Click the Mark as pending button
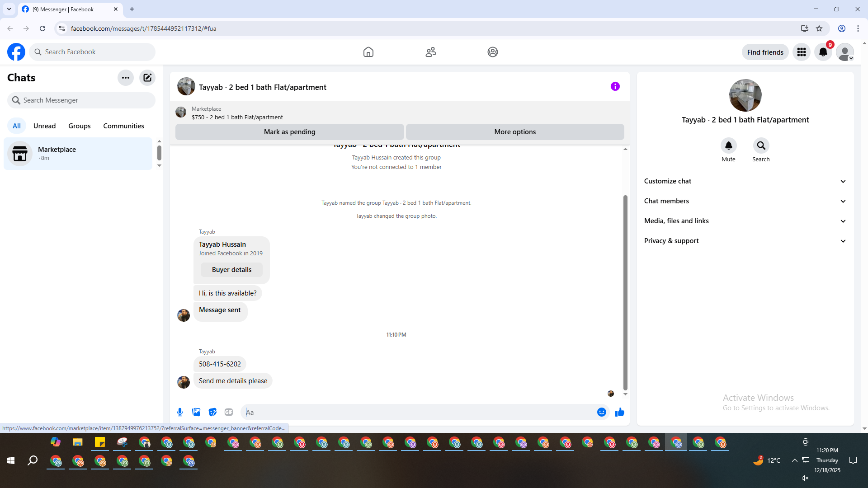Viewport: 868px width, 488px height. (289, 132)
